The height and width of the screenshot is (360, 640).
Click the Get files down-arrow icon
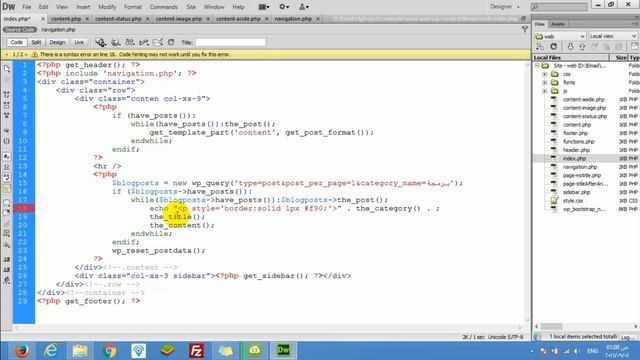[x=570, y=47]
